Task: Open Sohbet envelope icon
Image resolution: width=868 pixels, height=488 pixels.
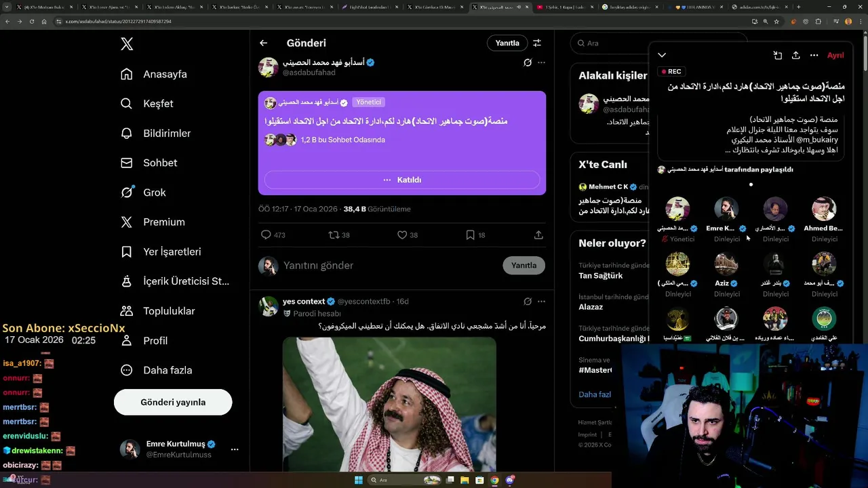Action: tap(127, 163)
